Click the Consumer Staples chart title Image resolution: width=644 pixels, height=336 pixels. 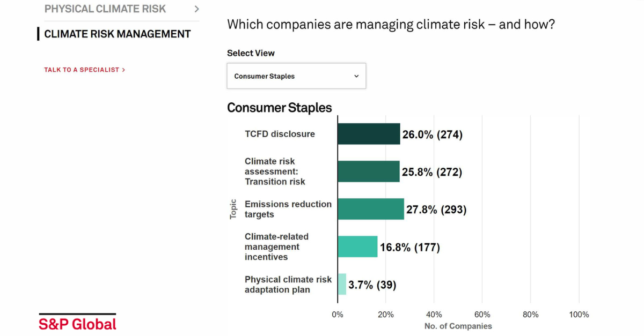280,108
